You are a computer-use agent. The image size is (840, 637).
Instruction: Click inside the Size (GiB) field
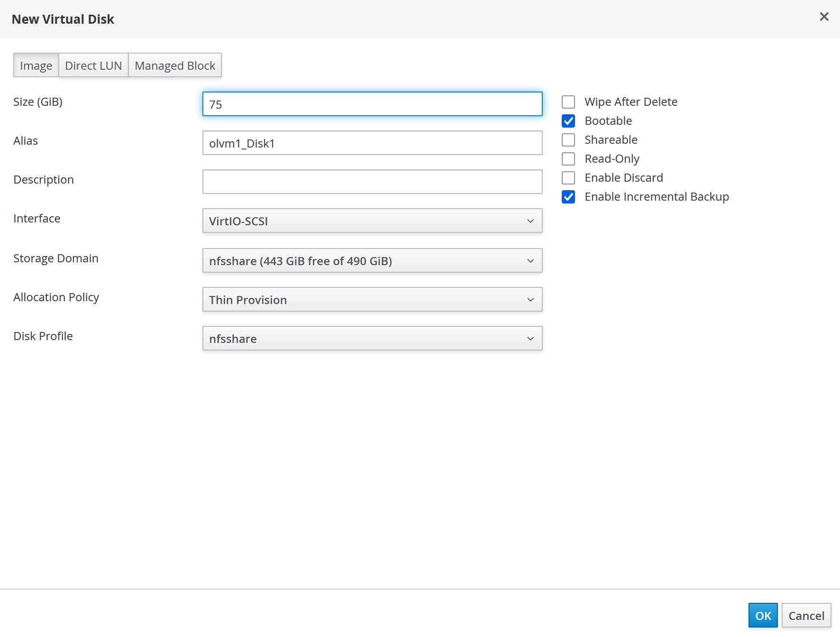click(372, 103)
